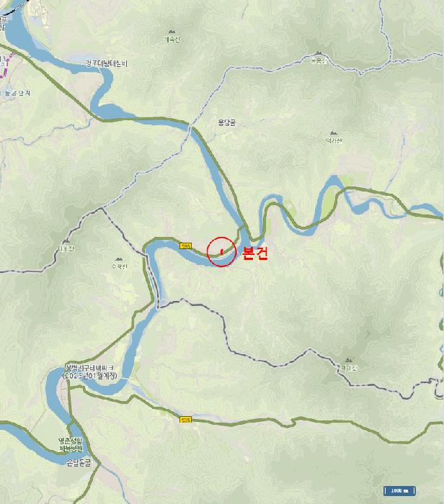Click the mountain icon above 태화산 label
This screenshot has height=504, width=444.
pyautogui.click(x=66, y=241)
